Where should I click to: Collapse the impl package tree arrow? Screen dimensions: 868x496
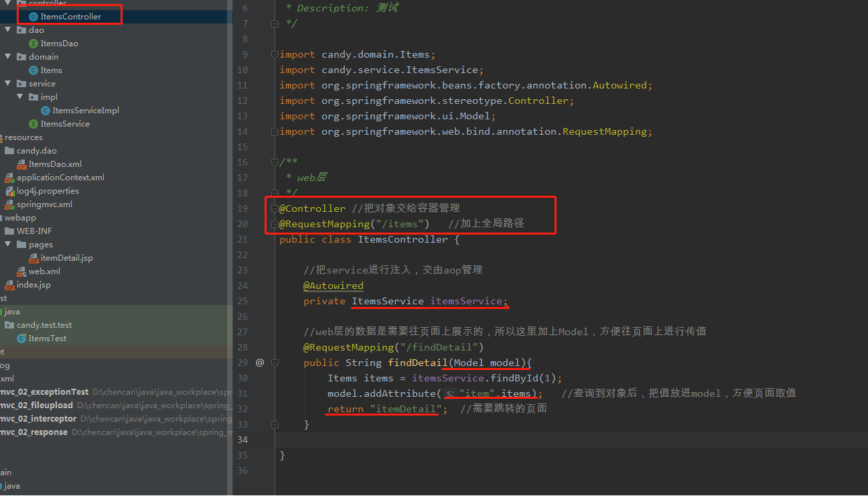pos(19,97)
